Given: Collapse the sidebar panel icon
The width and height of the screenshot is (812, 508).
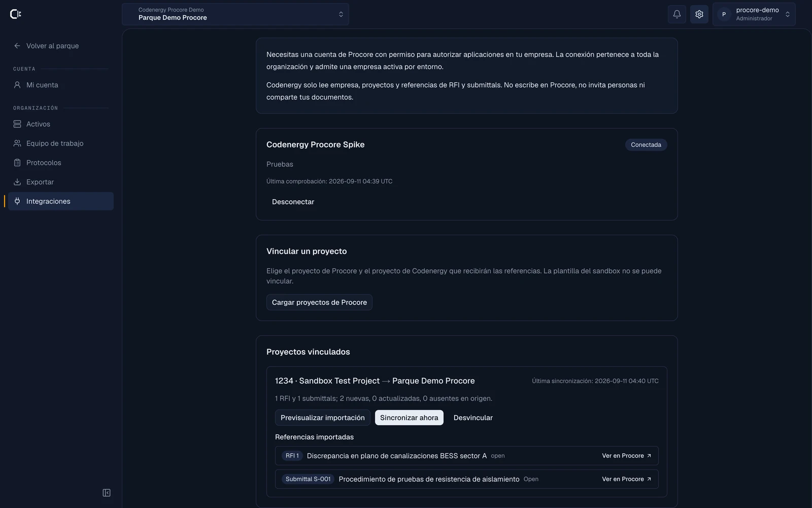Looking at the screenshot, I should 107,493.
